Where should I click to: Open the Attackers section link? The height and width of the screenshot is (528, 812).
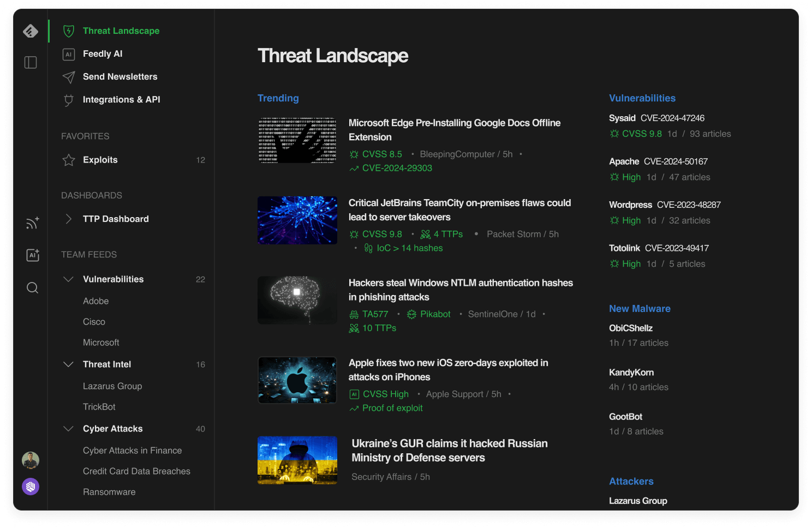(631, 482)
